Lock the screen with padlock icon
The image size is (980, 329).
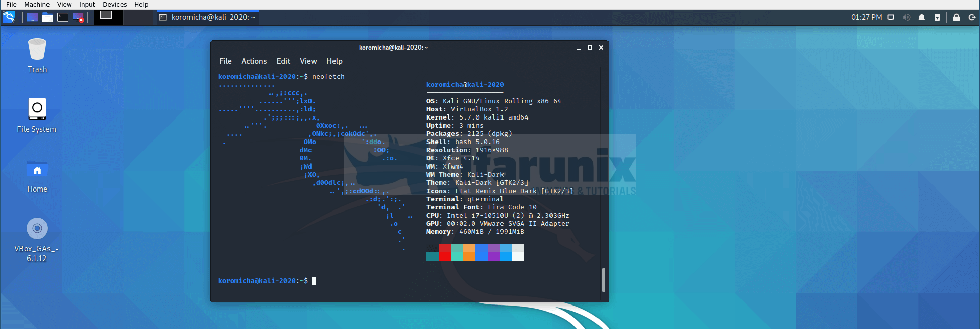957,17
